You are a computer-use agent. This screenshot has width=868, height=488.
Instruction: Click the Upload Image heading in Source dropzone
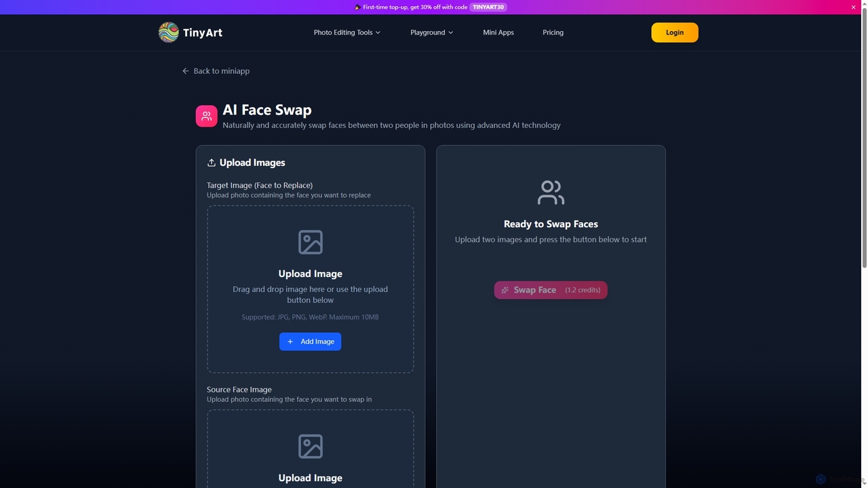click(310, 478)
